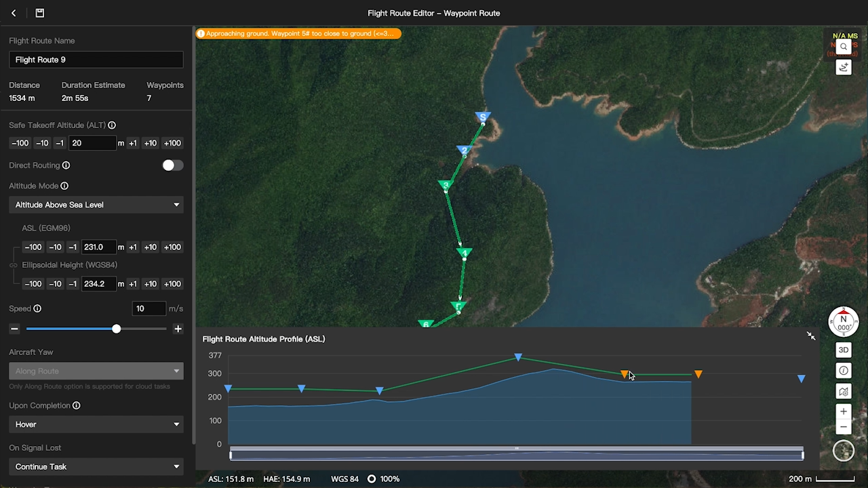Image resolution: width=868 pixels, height=488 pixels.
Task: Click the compass north indicator
Action: (x=843, y=322)
